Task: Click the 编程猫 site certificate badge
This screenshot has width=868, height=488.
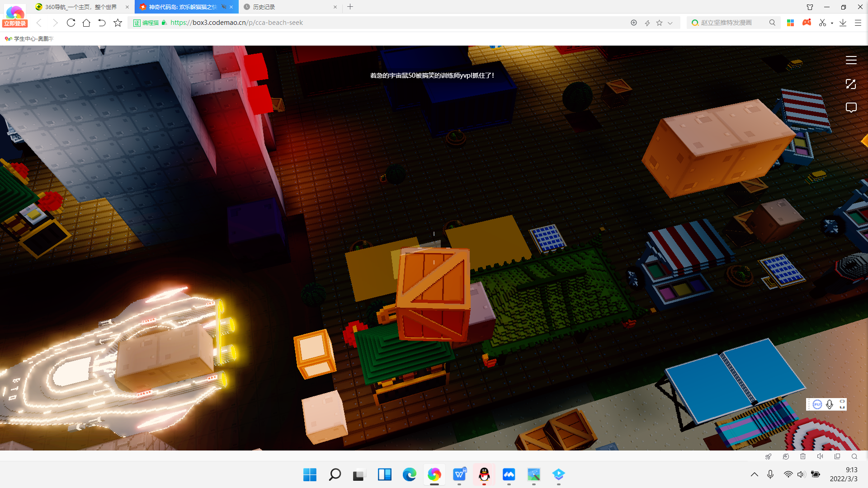Action: [x=146, y=23]
